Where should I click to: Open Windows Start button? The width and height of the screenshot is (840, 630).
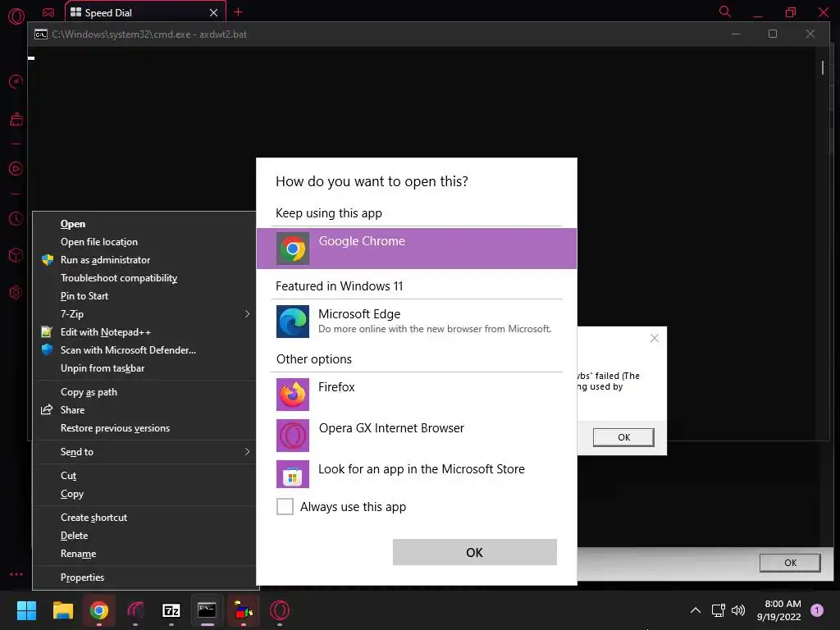(26, 610)
